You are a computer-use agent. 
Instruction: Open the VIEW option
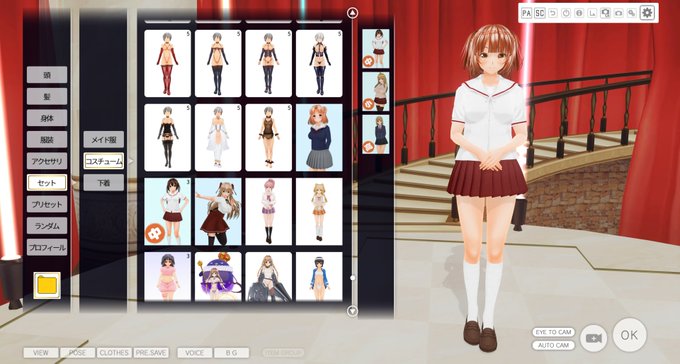click(x=41, y=353)
